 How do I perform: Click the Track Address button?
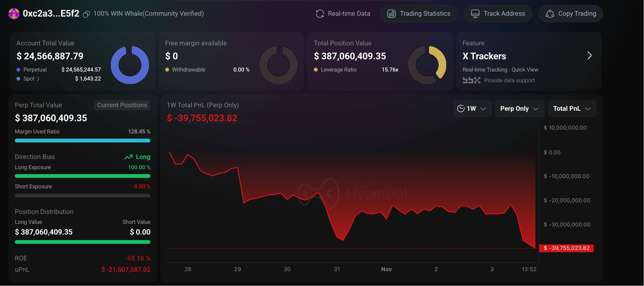click(x=498, y=13)
